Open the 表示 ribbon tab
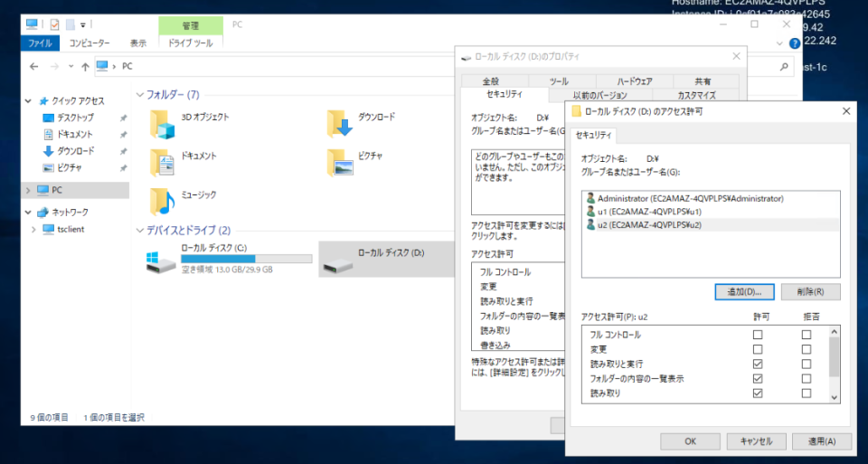The height and width of the screenshot is (464, 868). 138,43
